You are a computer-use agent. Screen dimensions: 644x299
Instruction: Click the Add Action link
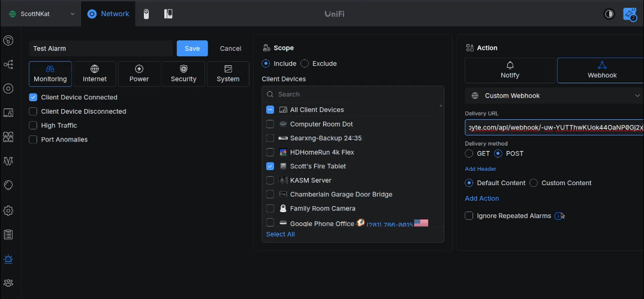(x=482, y=198)
